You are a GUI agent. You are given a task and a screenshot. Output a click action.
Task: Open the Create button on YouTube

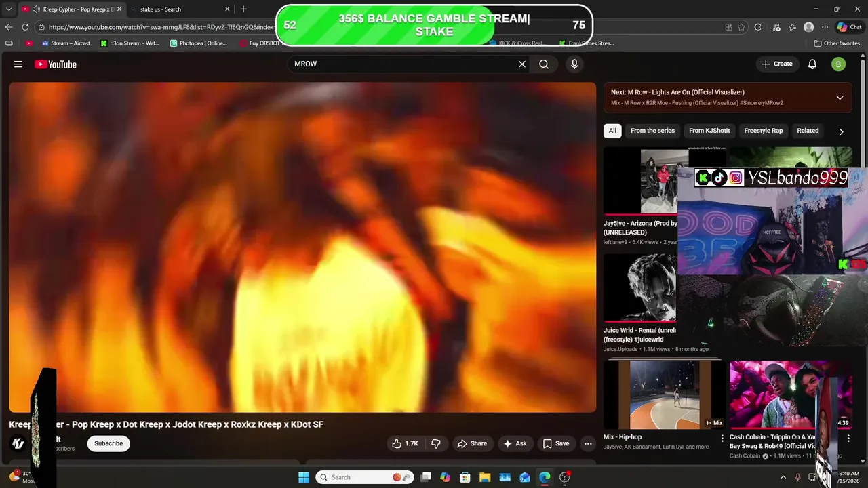pos(777,64)
